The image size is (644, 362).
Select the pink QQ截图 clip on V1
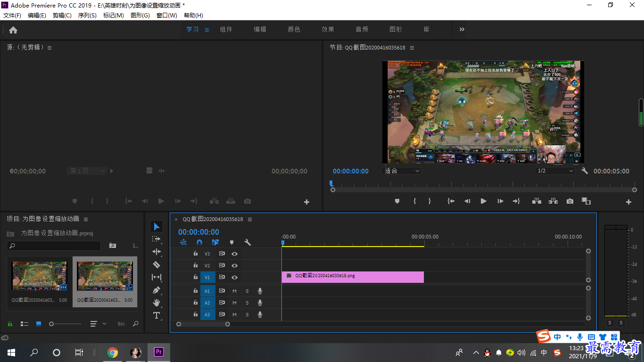point(353,277)
